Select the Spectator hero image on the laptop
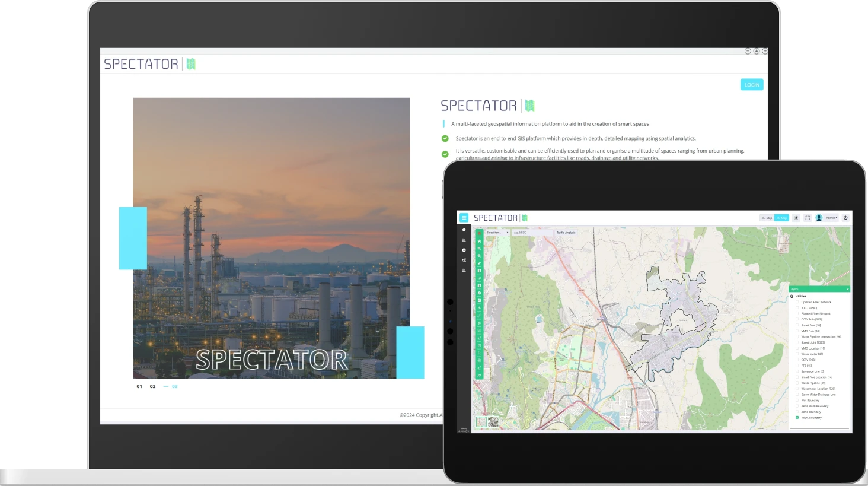Screen dimensions: 868x486 272,238
